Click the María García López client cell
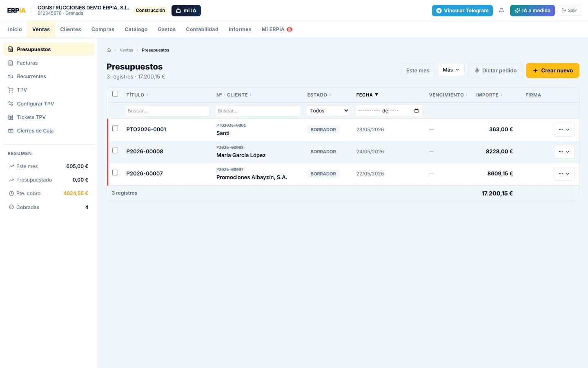This screenshot has width=588, height=368. (241, 155)
